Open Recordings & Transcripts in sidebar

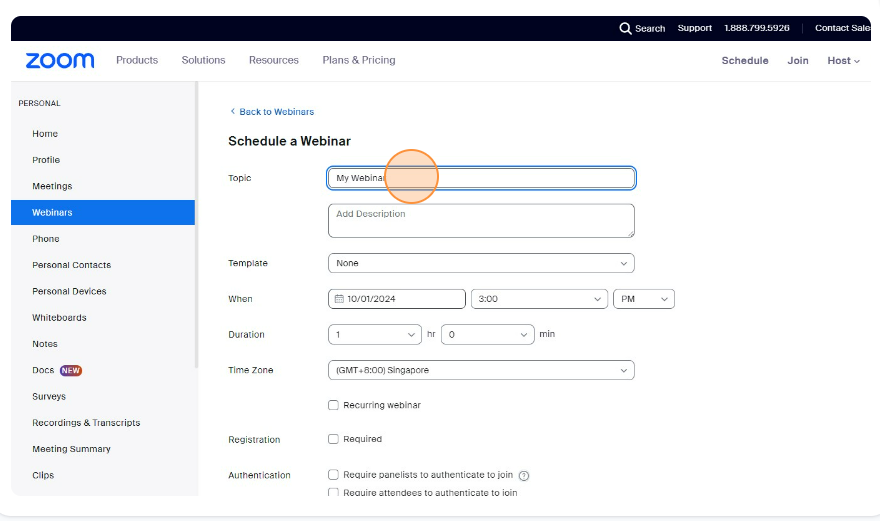tap(86, 423)
